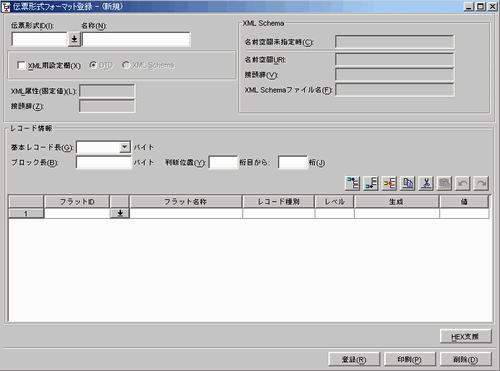This screenshot has height=371, width=500.
Task: Click the delete row icon with red dot
Action: coord(389,183)
